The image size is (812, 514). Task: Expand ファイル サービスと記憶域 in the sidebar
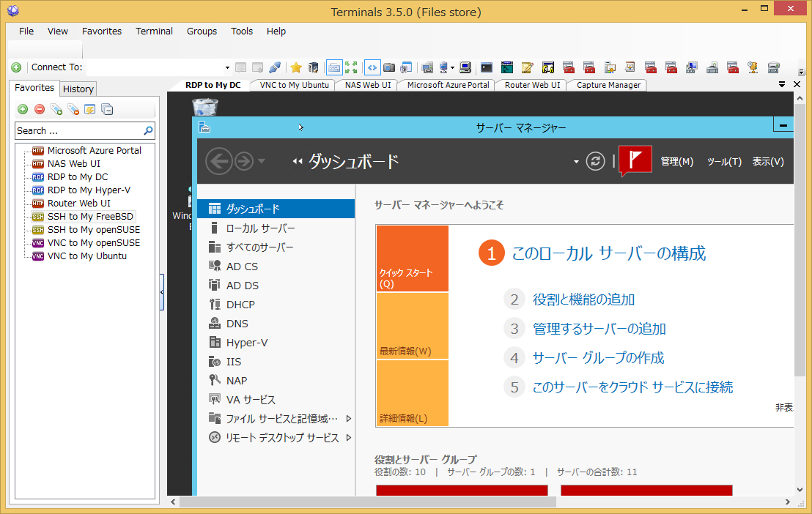tap(350, 418)
